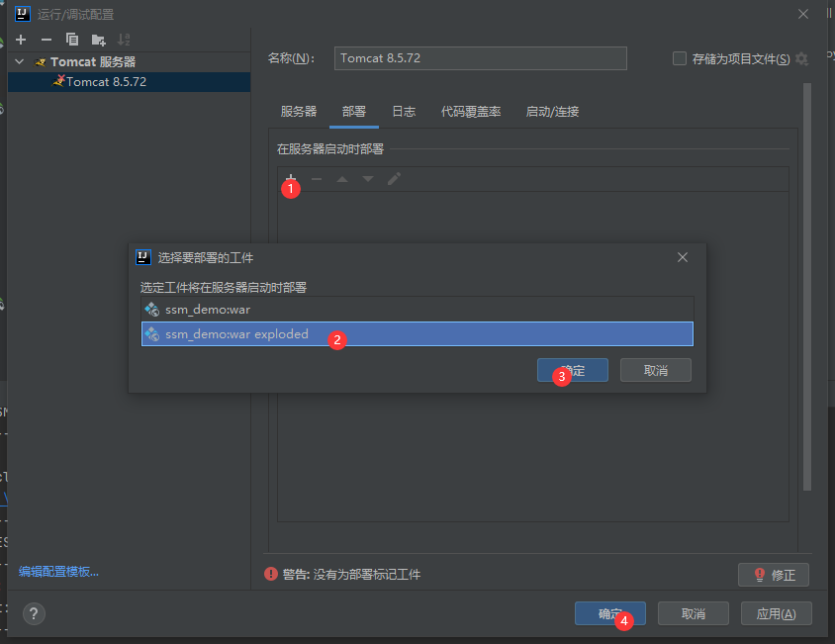Copy the Tomcat 8.5.72 configuration

click(x=70, y=40)
